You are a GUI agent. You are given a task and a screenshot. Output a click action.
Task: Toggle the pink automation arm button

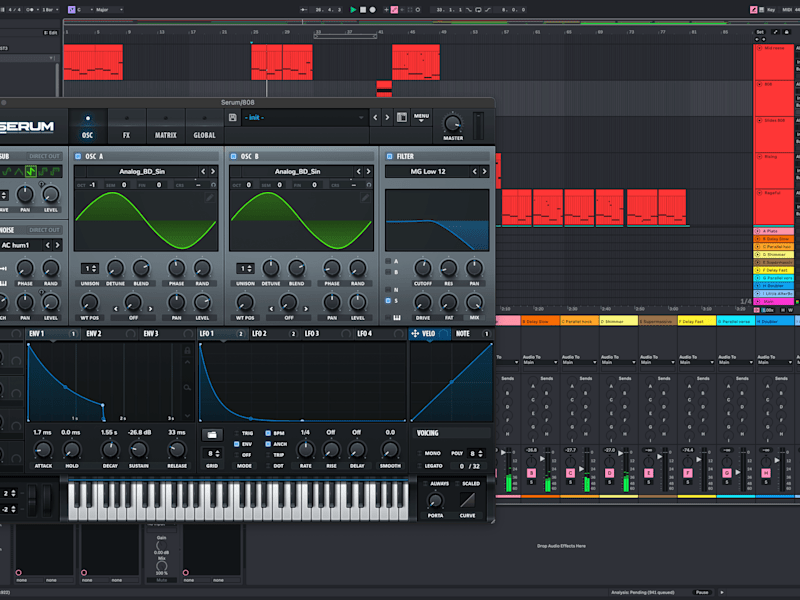[x=394, y=10]
